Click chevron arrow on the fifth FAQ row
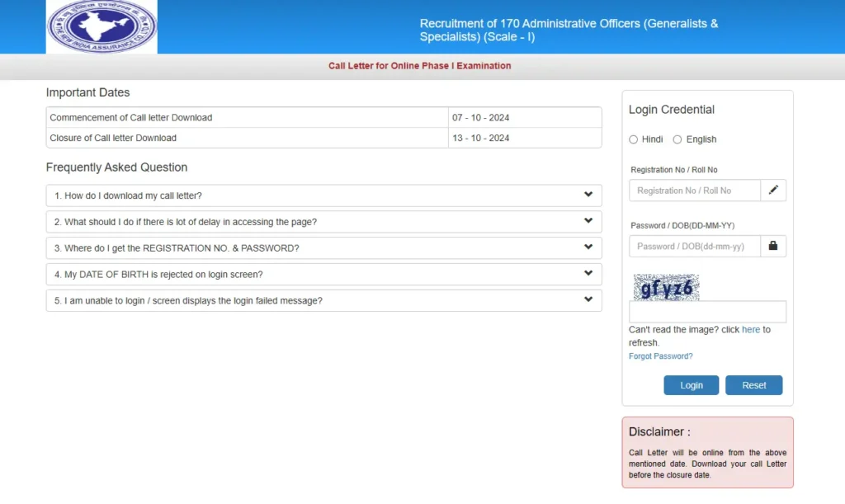 click(x=588, y=300)
